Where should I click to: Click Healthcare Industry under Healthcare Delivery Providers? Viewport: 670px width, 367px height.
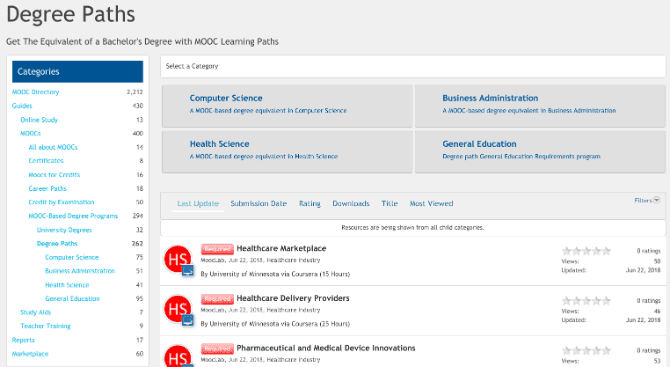click(293, 310)
